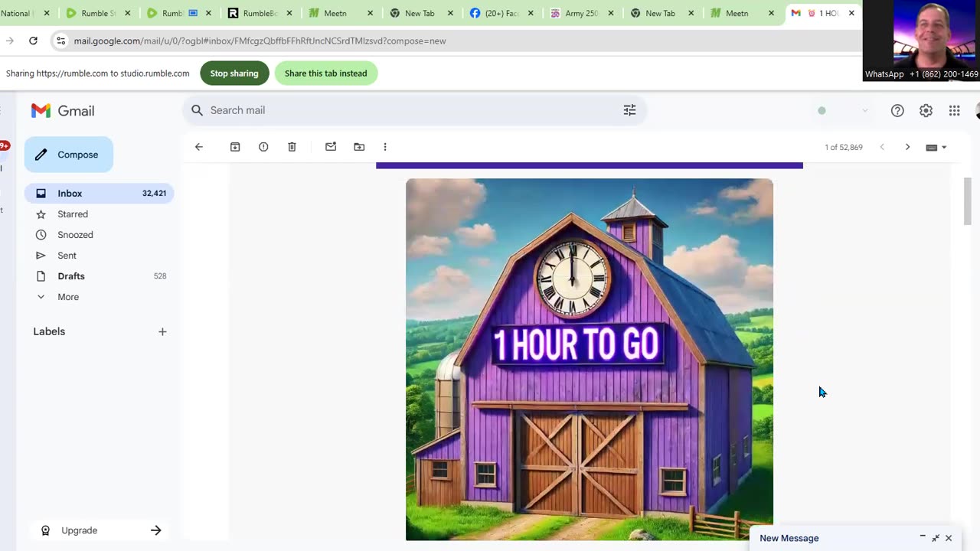Open the Google apps grid

(x=954, y=111)
